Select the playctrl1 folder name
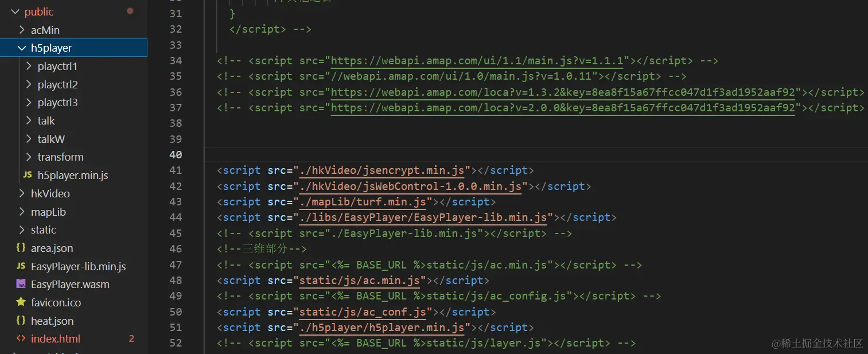868x354 pixels. point(58,67)
